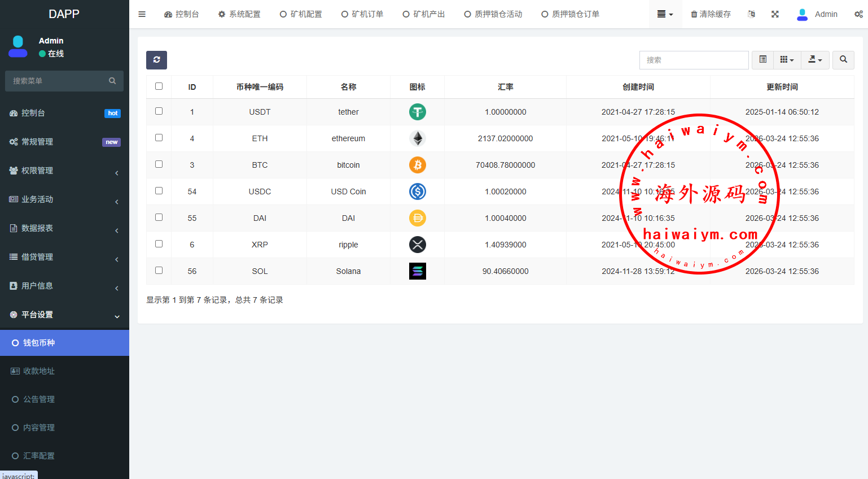This screenshot has height=479, width=868.
Task: Click the magnifier search button beside toolbar
Action: click(843, 60)
